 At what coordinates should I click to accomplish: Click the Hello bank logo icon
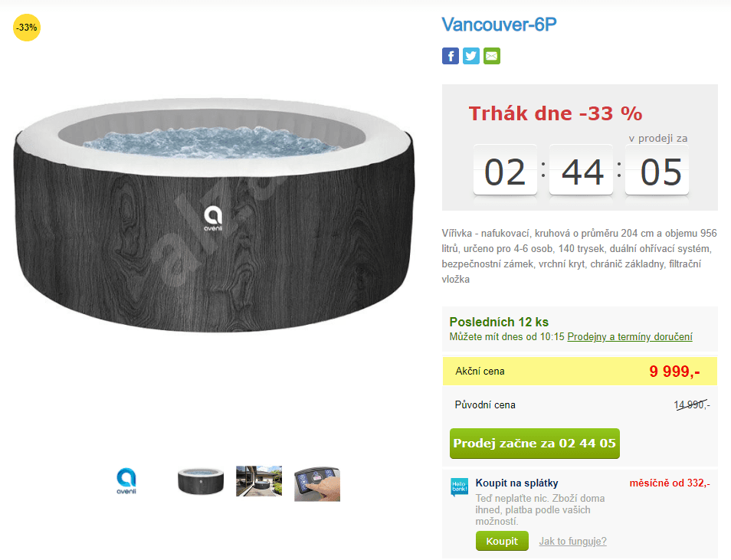point(459,487)
